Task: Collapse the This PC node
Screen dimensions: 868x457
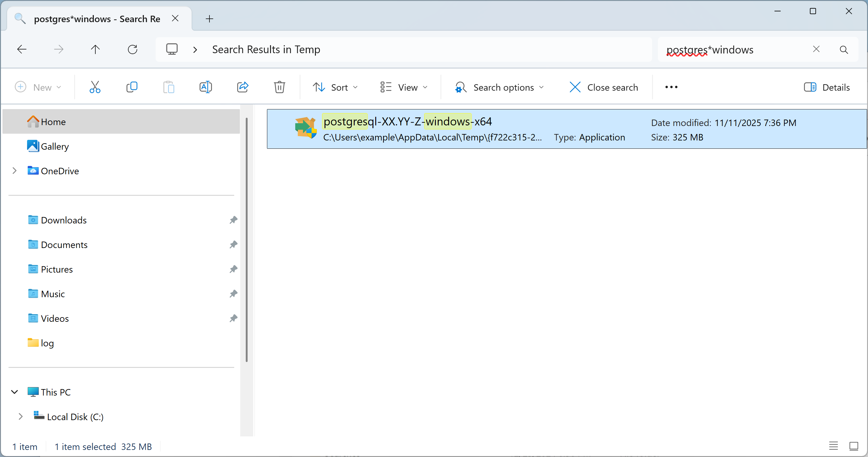Action: pyautogui.click(x=14, y=392)
